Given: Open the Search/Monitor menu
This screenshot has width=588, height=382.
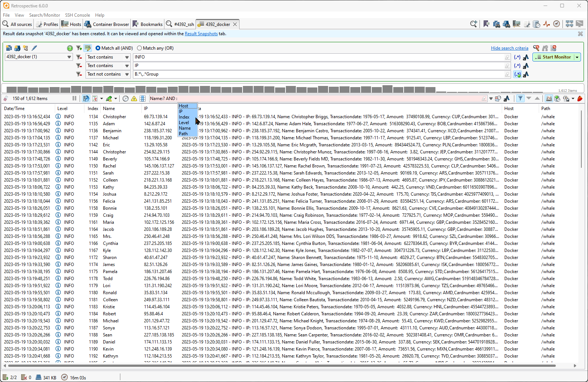Looking at the screenshot, I should (x=44, y=15).
